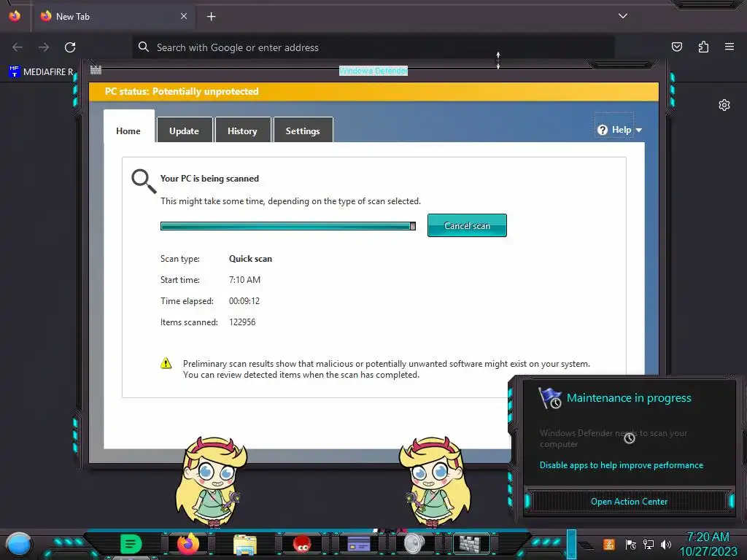This screenshot has height=560, width=747.
Task: Open the green chat app in taskbar
Action: tap(131, 544)
